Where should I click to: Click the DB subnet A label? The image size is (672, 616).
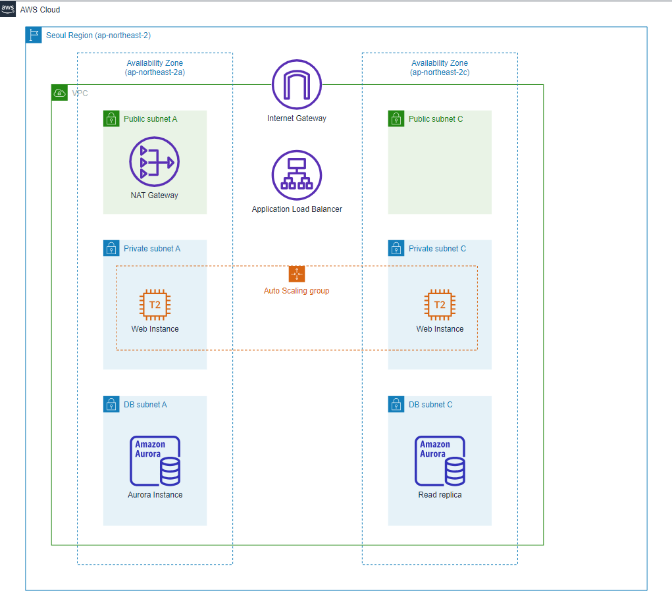coord(145,405)
